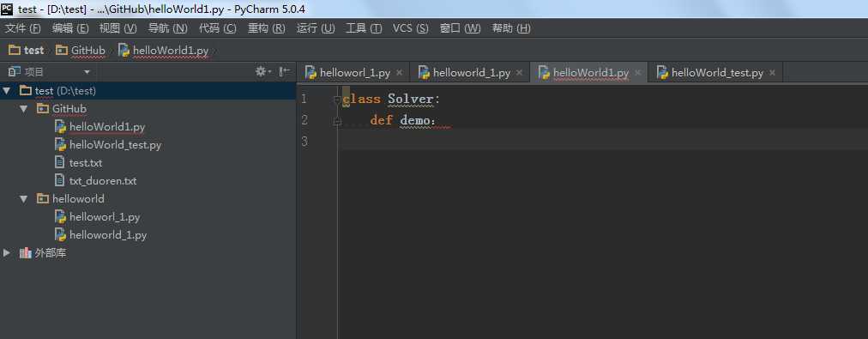The width and height of the screenshot is (868, 339).
Task: Click Python icon beside helloworld_1.py in tree
Action: (x=60, y=234)
